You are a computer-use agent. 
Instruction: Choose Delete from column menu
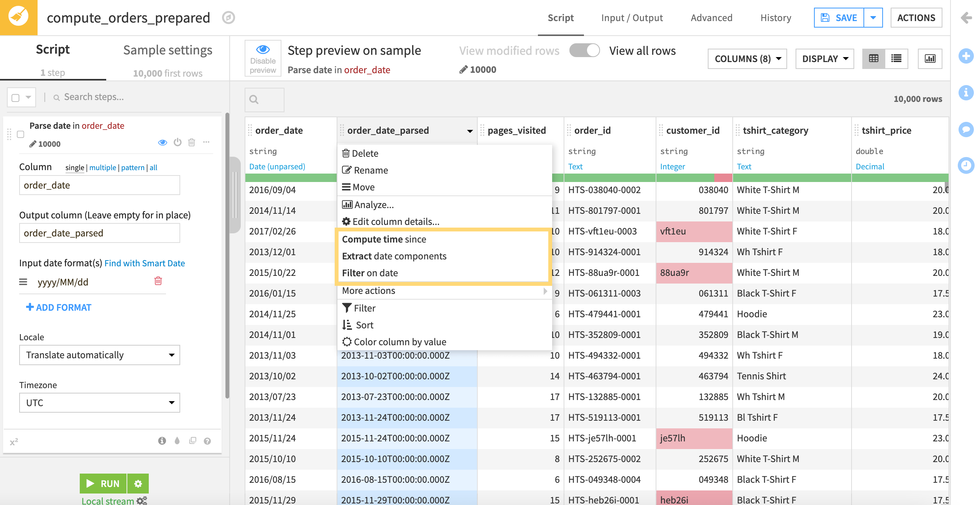pyautogui.click(x=444, y=154)
